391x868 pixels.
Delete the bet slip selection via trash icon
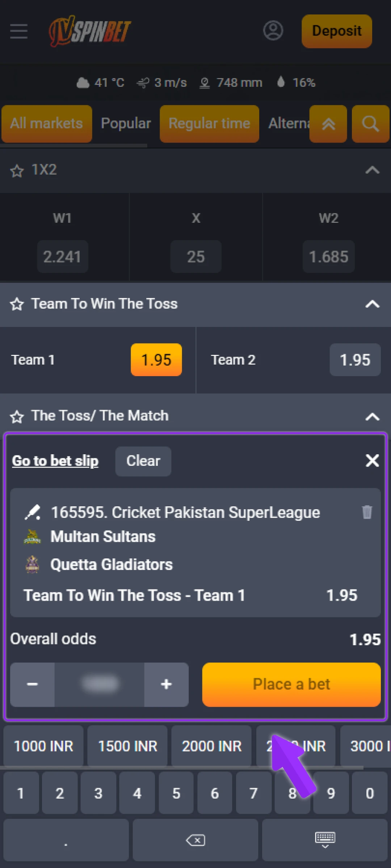(367, 512)
